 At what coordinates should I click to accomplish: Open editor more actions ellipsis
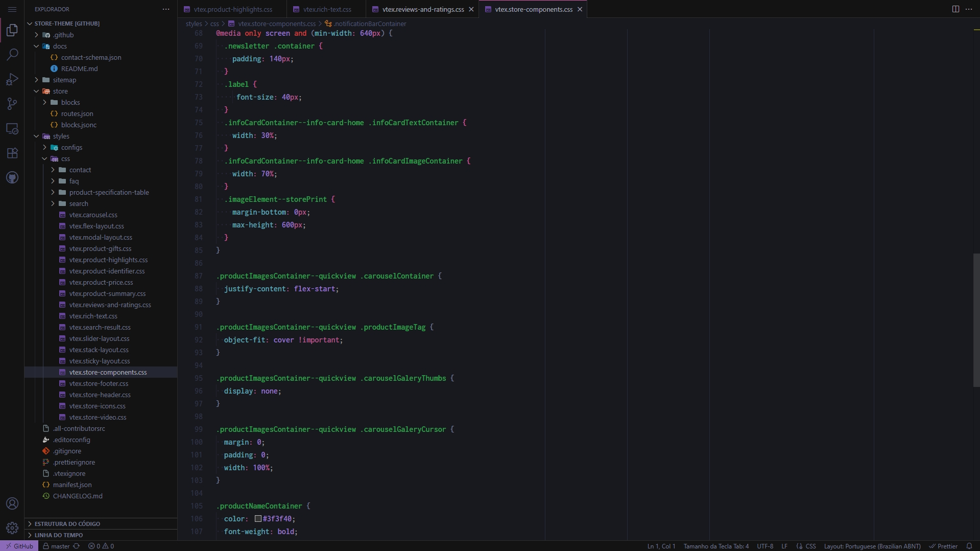[969, 9]
